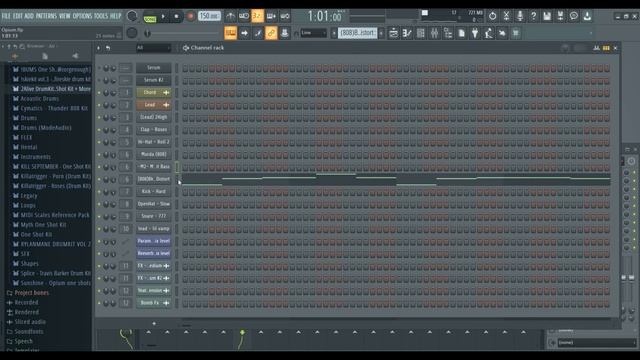Image resolution: width=640 pixels, height=360 pixels.
Task: Click the tempo field showing 150
Action: coord(209,16)
